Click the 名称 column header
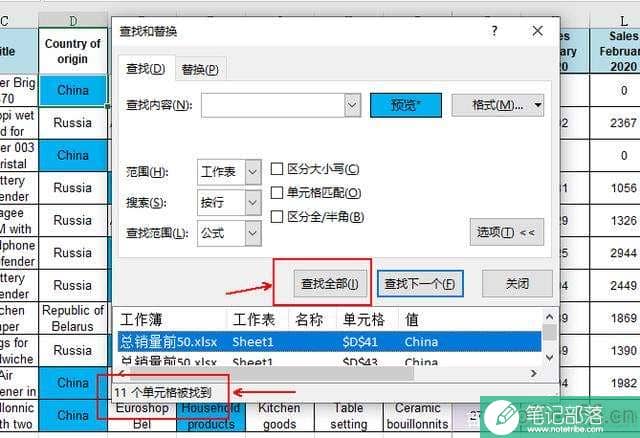The image size is (640, 438). pos(313,320)
